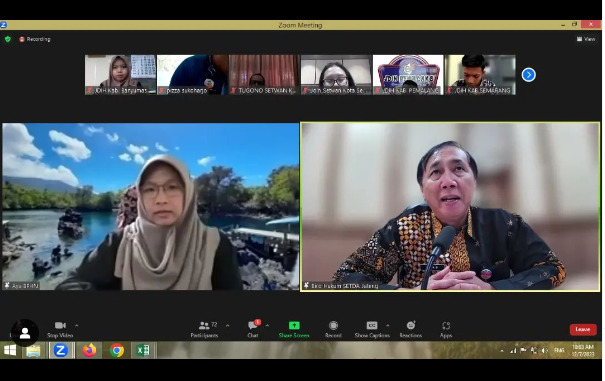Toggle Show Captions
The height and width of the screenshot is (381, 605).
coord(372,329)
